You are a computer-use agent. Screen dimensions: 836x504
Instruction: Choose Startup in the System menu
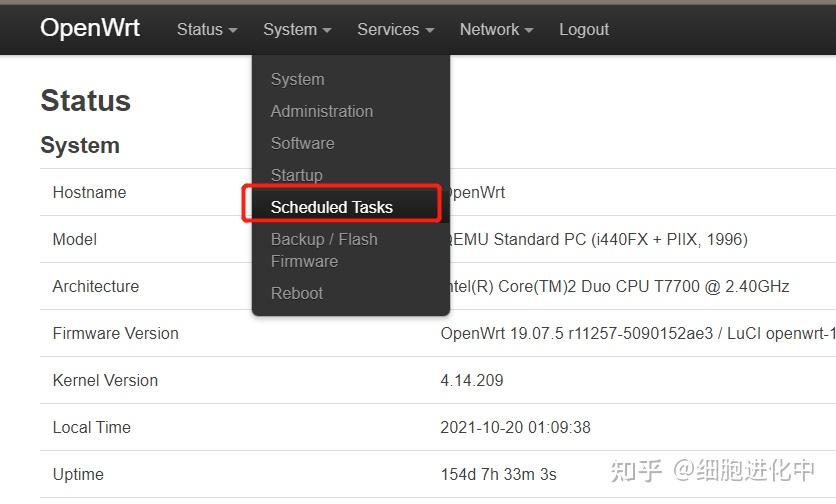[x=296, y=175]
